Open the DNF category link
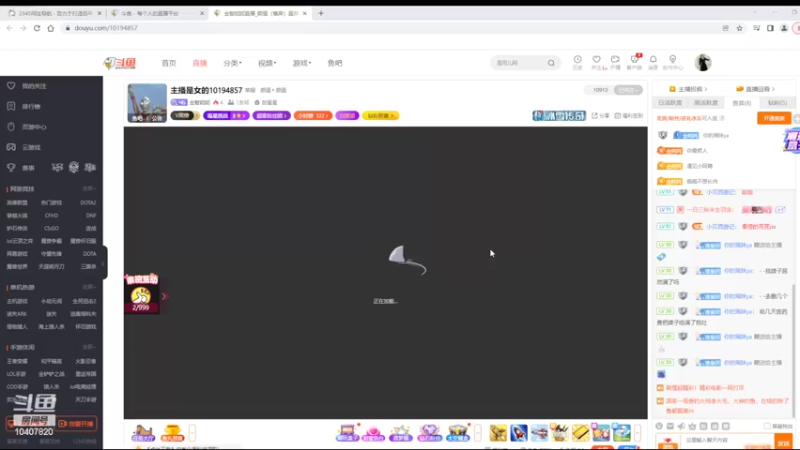The width and height of the screenshot is (800, 450). coord(91,216)
